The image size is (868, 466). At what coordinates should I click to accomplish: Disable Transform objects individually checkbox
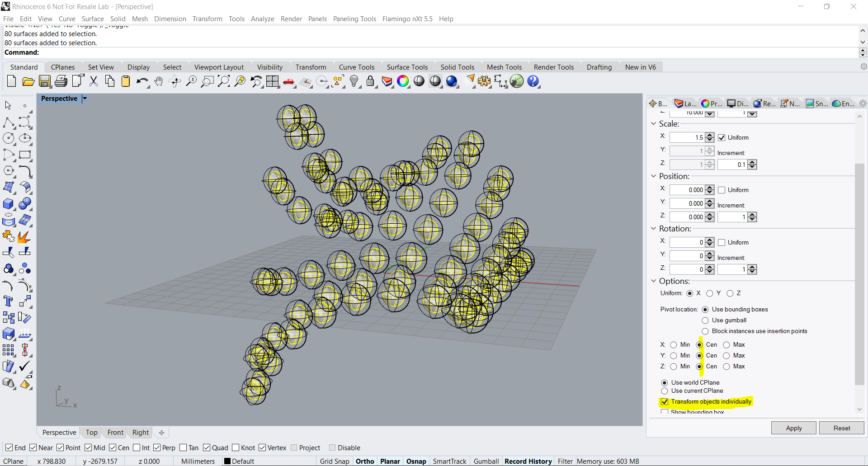pyautogui.click(x=665, y=402)
